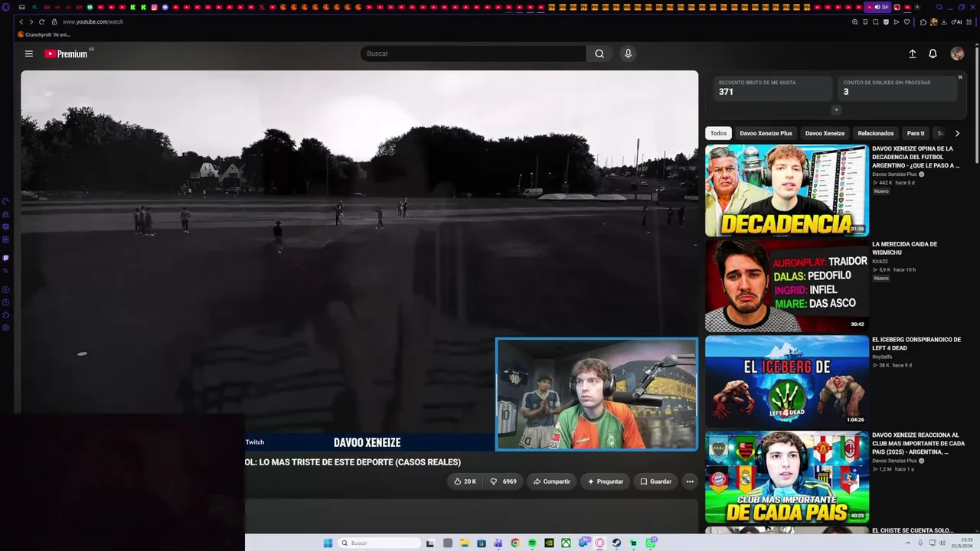
Task: Open the browser downloads icon
Action: (944, 22)
